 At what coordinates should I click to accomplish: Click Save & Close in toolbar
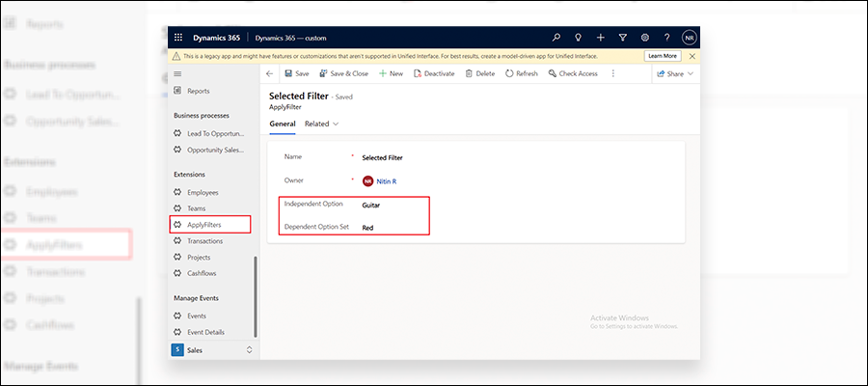pyautogui.click(x=343, y=73)
